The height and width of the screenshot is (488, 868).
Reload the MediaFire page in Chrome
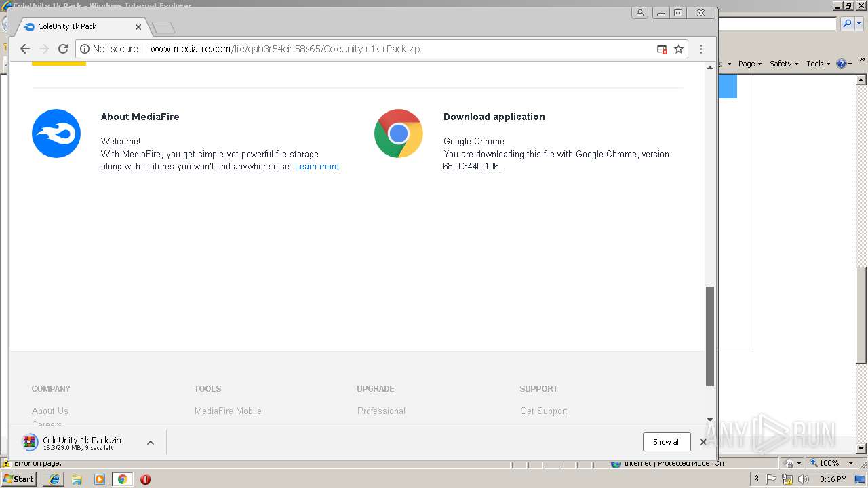point(63,49)
